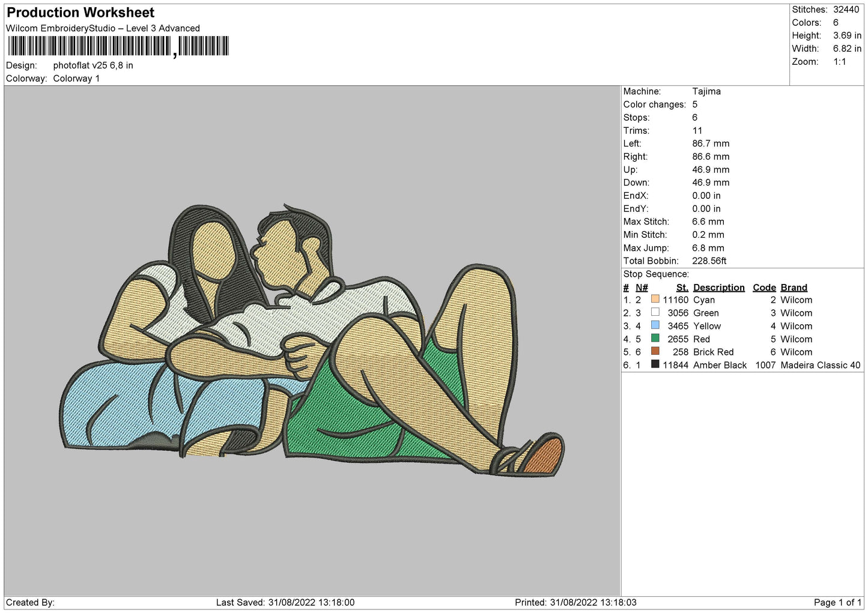Click stitch count 3465 in the Yellow row
Viewport: 868px width, 613px height.
[678, 327]
